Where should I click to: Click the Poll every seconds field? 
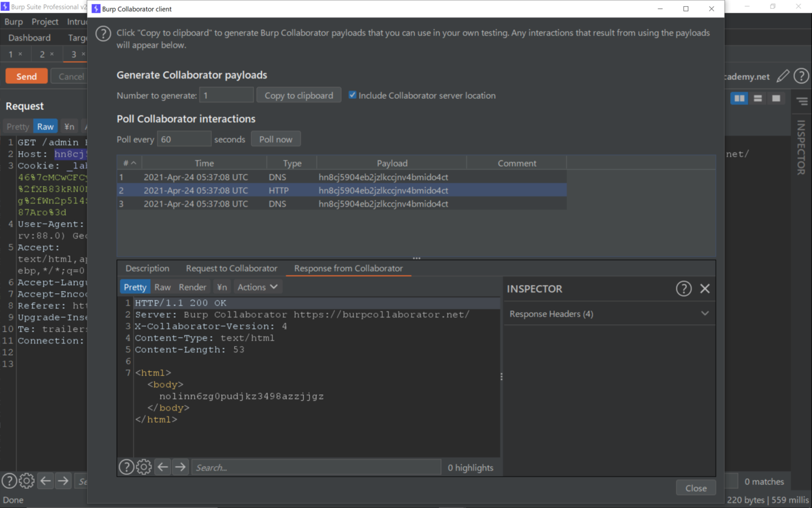(185, 140)
